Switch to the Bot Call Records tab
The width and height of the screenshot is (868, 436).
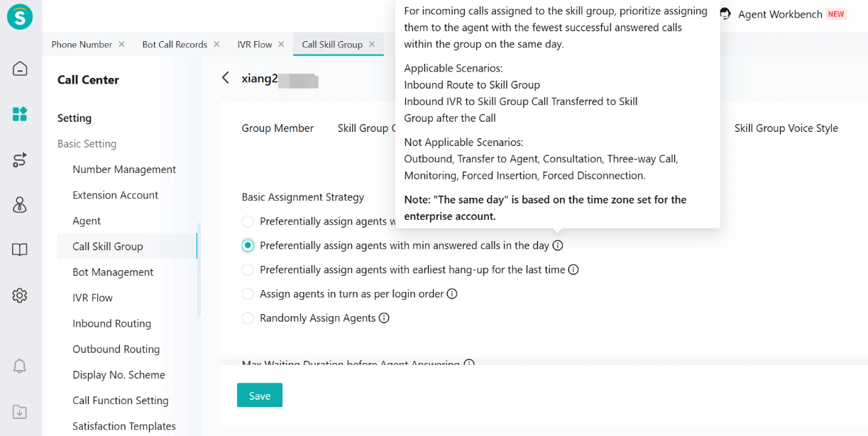pos(175,44)
